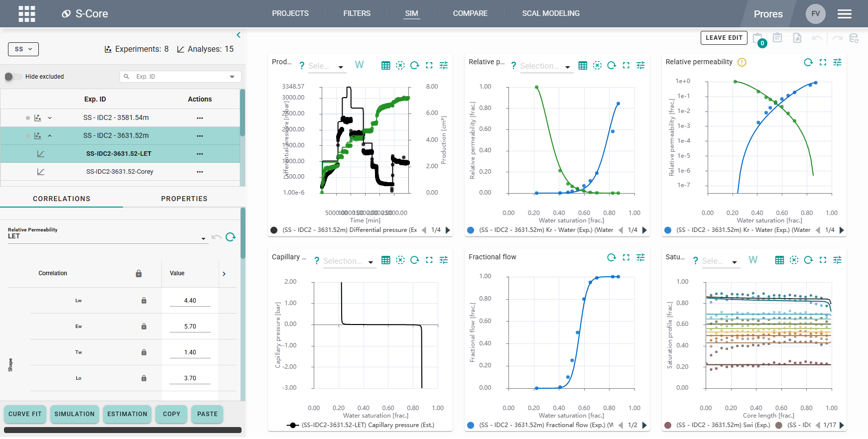The height and width of the screenshot is (439, 868).
Task: Click the W weight icon on Saturation plot
Action: point(753,260)
